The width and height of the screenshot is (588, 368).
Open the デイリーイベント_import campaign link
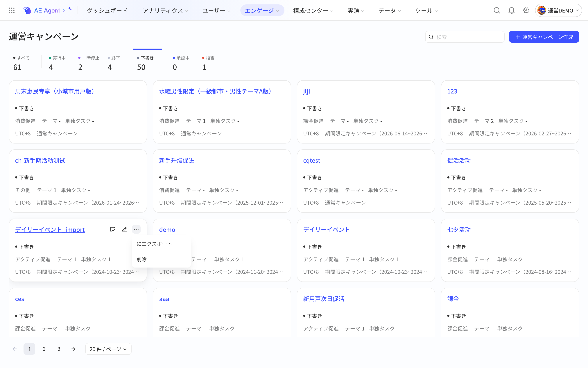pyautogui.click(x=50, y=229)
